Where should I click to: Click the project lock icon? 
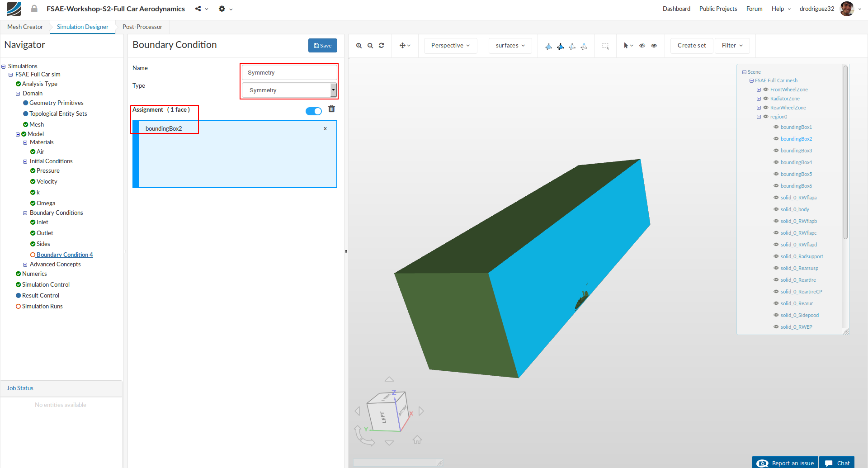pyautogui.click(x=34, y=9)
